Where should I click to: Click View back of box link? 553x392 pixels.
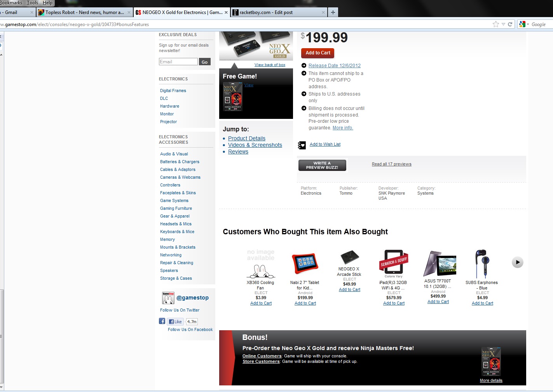(270, 65)
